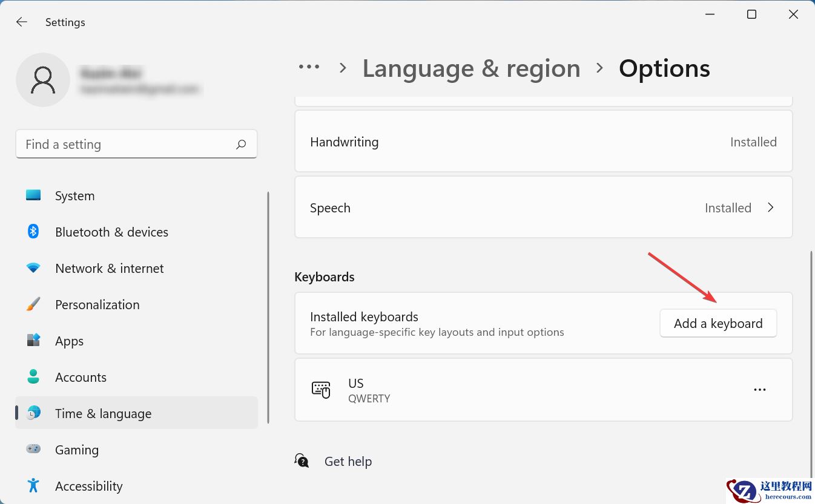Screen dimensions: 815x504
Task: Select Accounts in the sidebar
Action: (x=81, y=378)
